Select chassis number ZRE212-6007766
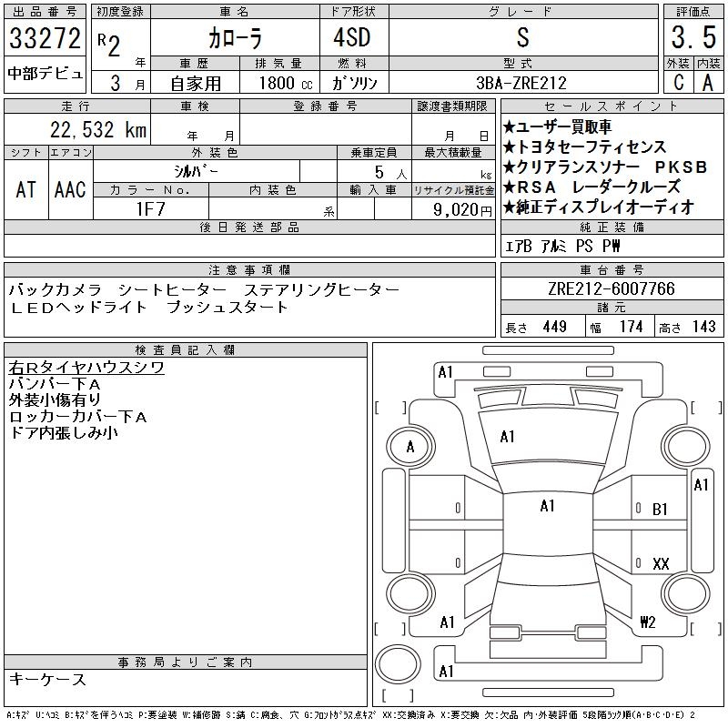Viewport: 728px width, 728px height. 612,288
